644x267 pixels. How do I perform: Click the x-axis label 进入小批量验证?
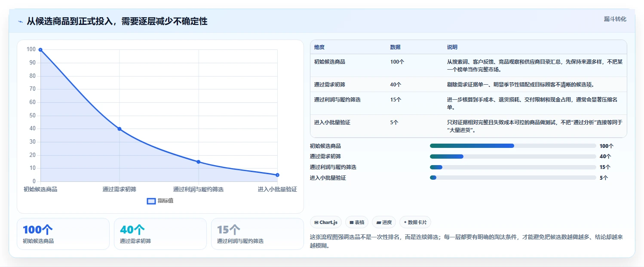(x=277, y=189)
